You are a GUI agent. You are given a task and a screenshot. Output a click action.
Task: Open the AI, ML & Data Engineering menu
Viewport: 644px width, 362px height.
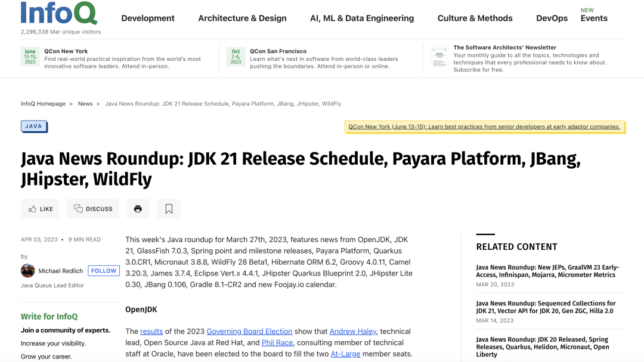(x=362, y=18)
